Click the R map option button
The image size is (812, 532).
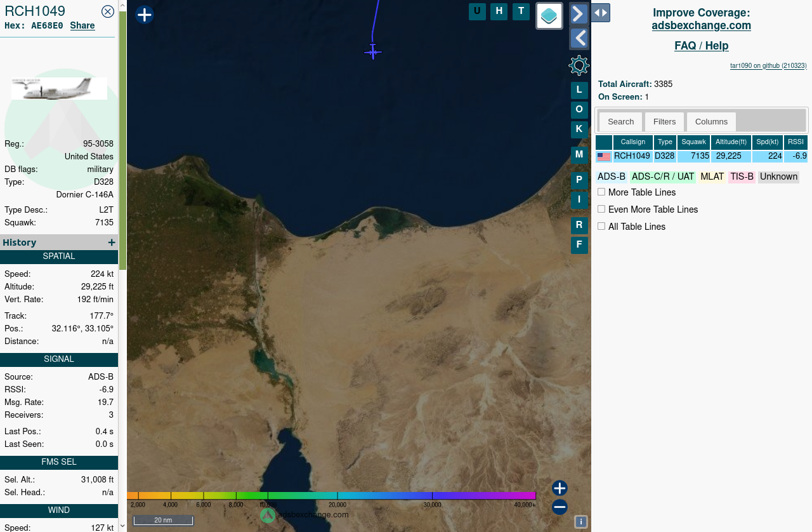coord(579,225)
